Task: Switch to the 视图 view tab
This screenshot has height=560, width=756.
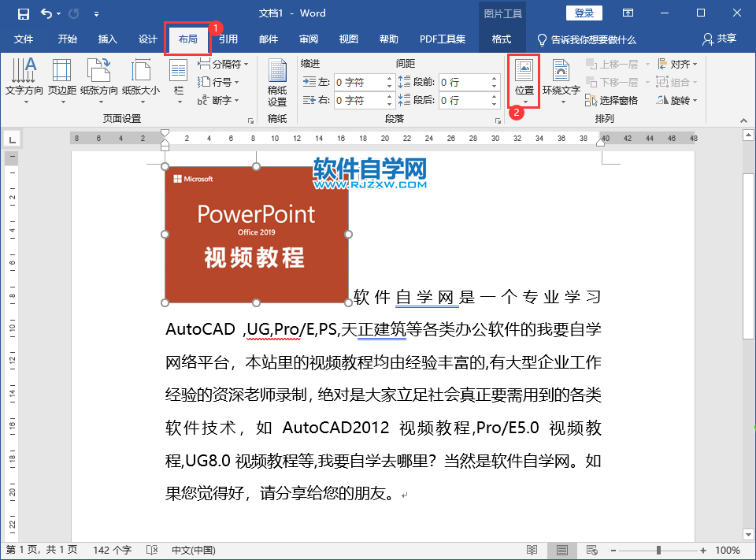Action: 349,39
